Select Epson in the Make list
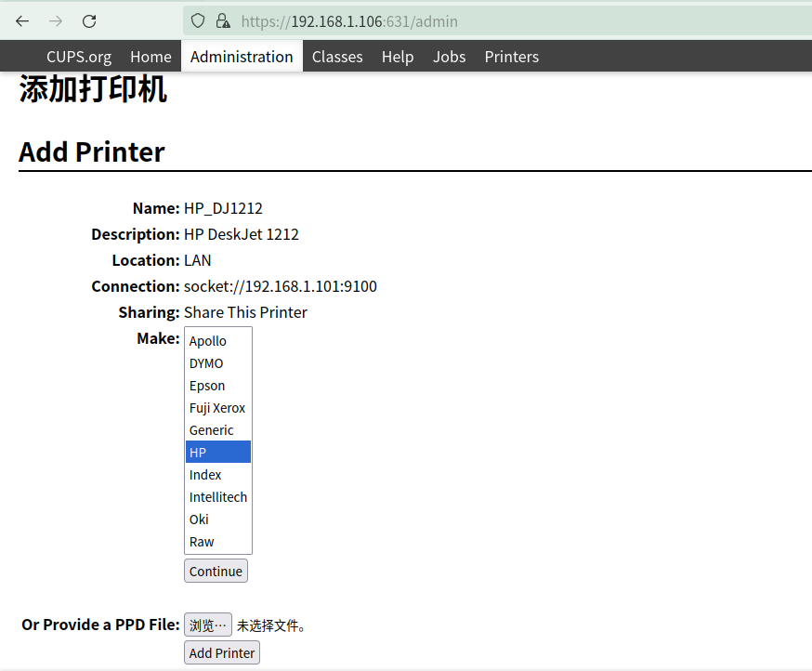 coord(207,386)
